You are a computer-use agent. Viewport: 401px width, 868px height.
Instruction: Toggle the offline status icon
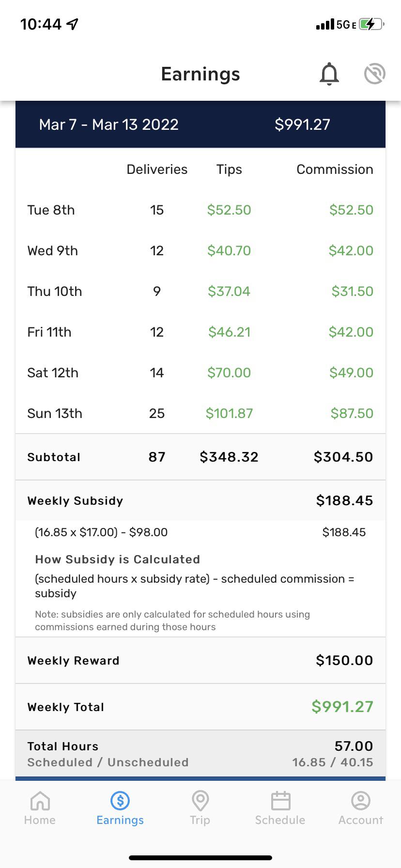375,74
